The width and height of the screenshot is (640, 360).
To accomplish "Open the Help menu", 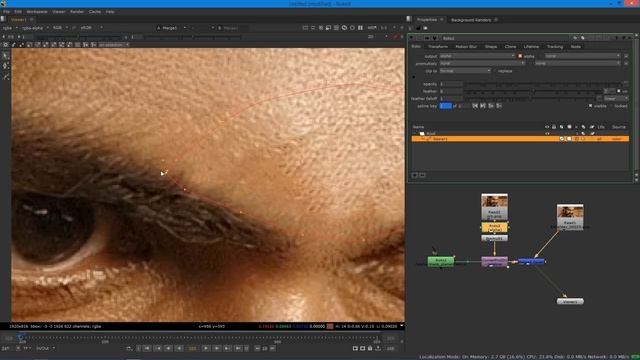I will point(110,12).
